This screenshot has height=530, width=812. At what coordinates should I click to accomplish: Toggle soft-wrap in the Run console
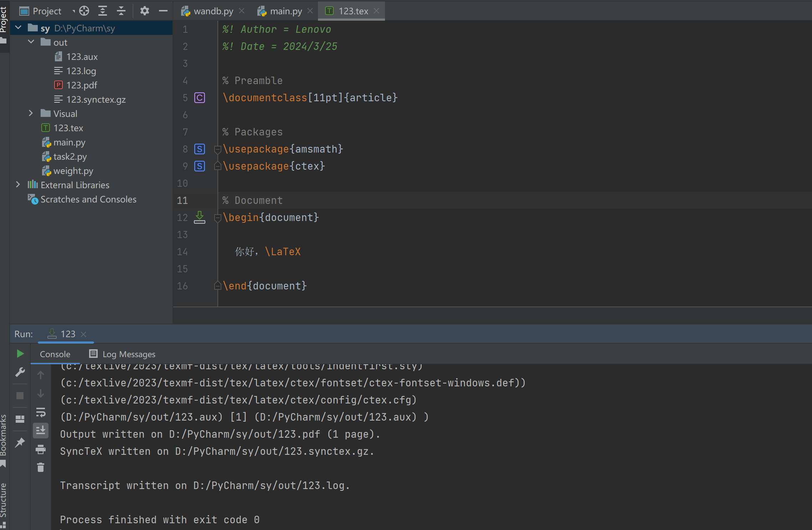click(41, 412)
